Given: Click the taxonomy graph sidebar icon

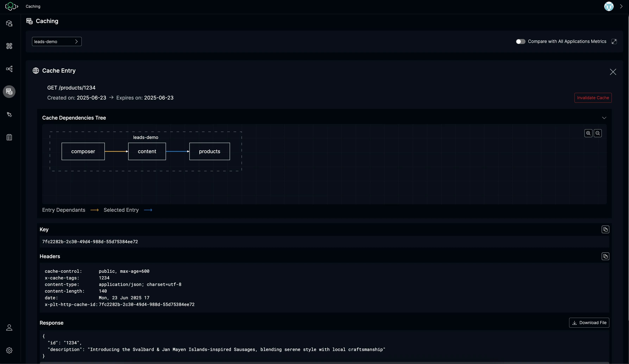Looking at the screenshot, I should (x=9, y=69).
